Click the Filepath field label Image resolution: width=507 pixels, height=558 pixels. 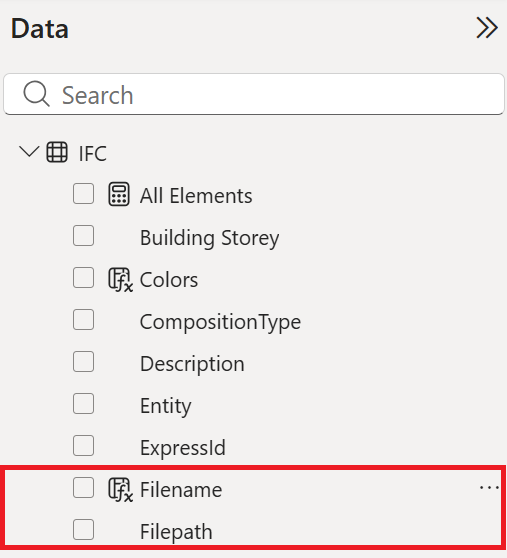coord(176,532)
